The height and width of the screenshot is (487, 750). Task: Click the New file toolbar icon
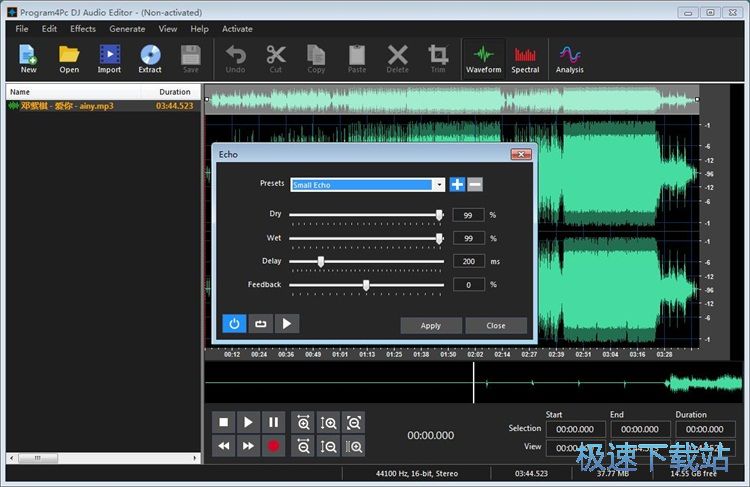(x=28, y=58)
